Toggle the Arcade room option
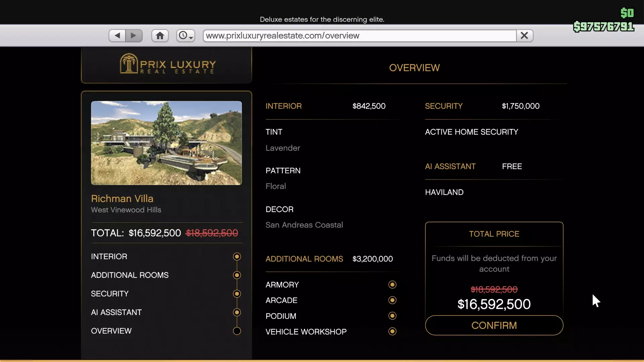 392,300
